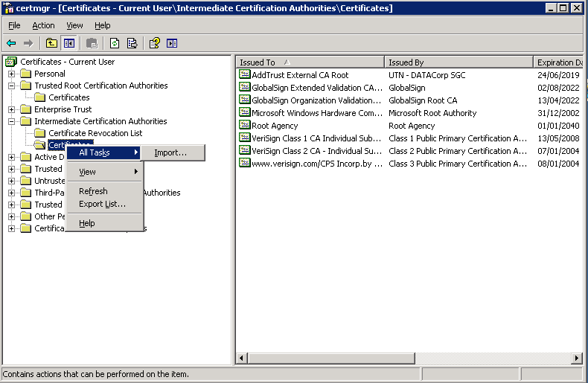Image resolution: width=588 pixels, height=383 pixels.
Task: Choose Help in the context menu
Action: pos(104,223)
